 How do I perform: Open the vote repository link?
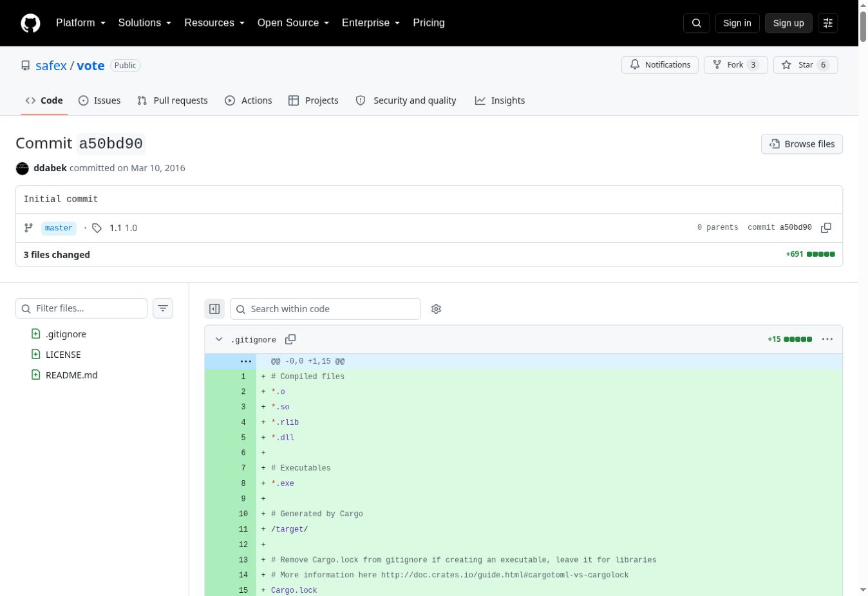pos(91,66)
